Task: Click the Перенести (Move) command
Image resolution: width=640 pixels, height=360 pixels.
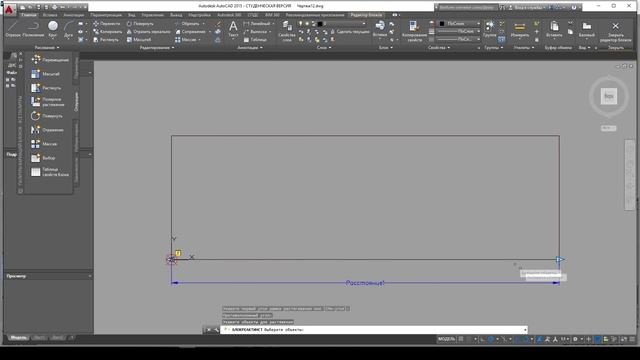Action: point(107,24)
